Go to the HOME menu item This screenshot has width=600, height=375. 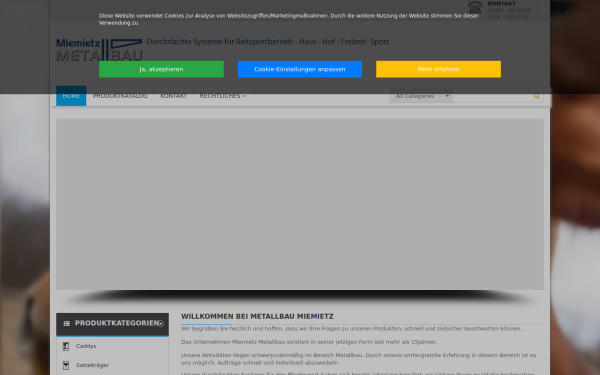point(71,96)
